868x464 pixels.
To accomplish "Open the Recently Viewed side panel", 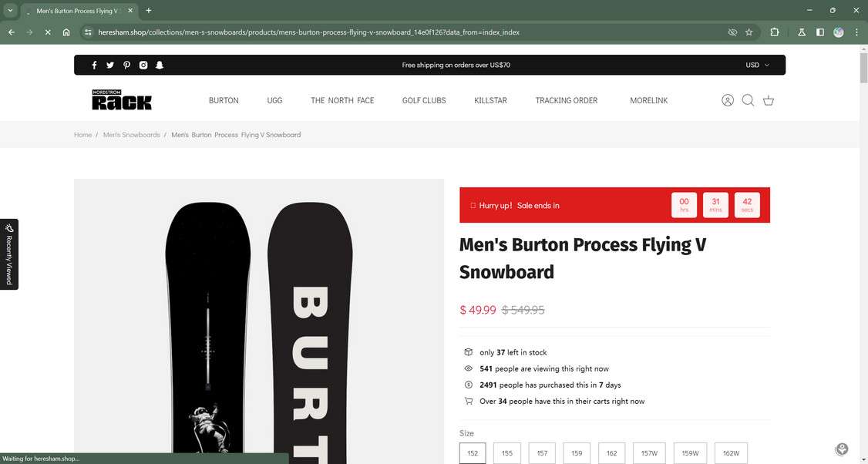I will click(x=8, y=254).
